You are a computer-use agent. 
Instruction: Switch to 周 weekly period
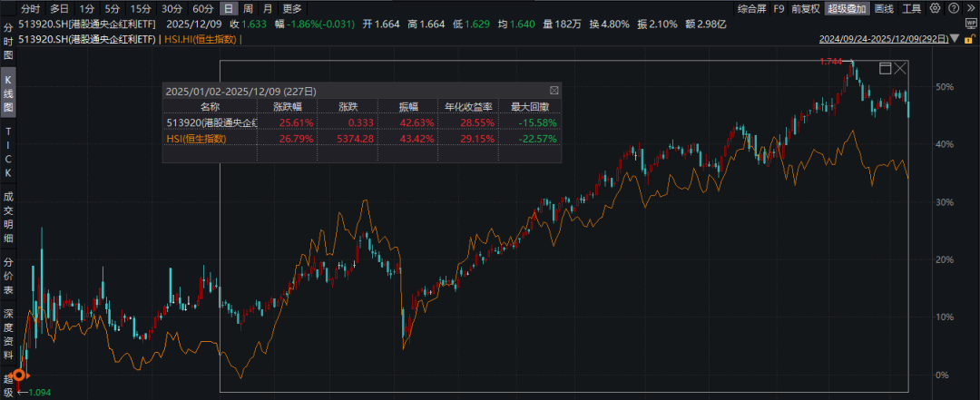pos(248,9)
